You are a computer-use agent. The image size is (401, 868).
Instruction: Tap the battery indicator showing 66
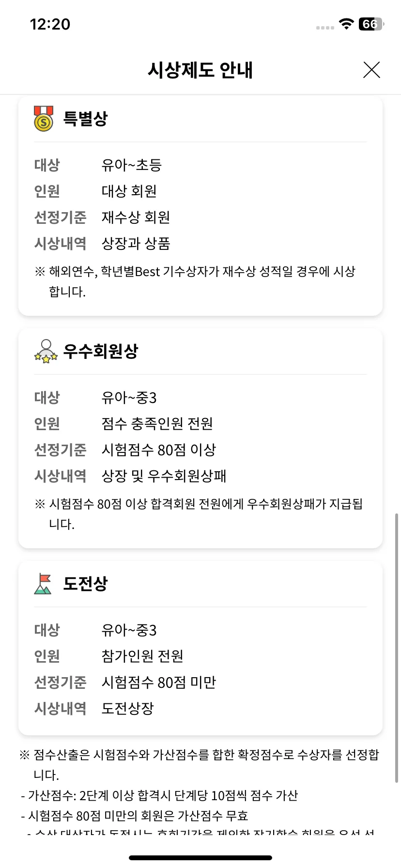(371, 24)
